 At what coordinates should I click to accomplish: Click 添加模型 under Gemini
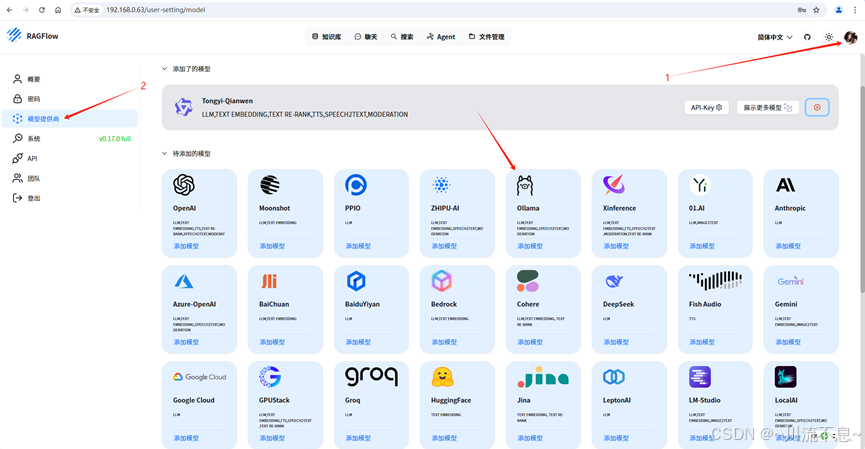click(x=788, y=342)
